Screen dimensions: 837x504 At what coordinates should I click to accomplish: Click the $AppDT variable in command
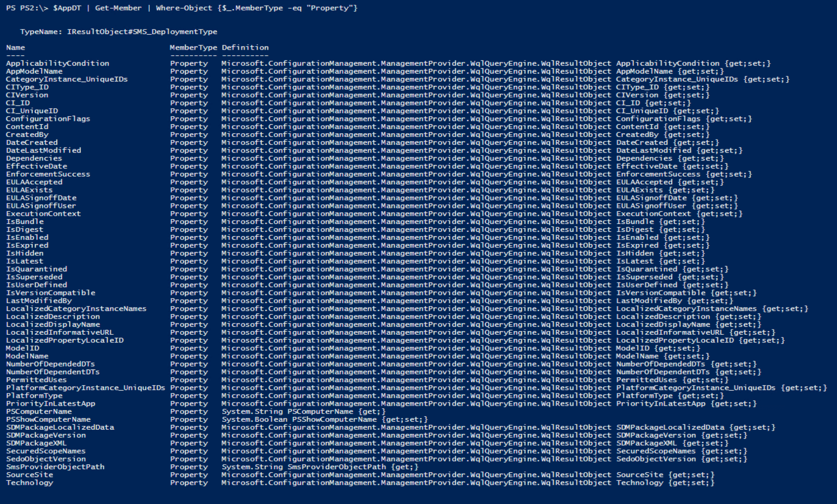[x=67, y=8]
